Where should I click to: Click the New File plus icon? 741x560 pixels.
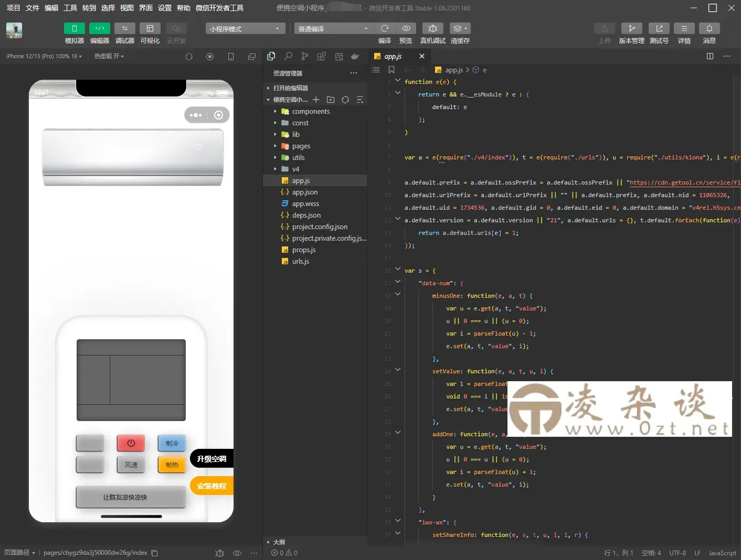[x=316, y=100]
